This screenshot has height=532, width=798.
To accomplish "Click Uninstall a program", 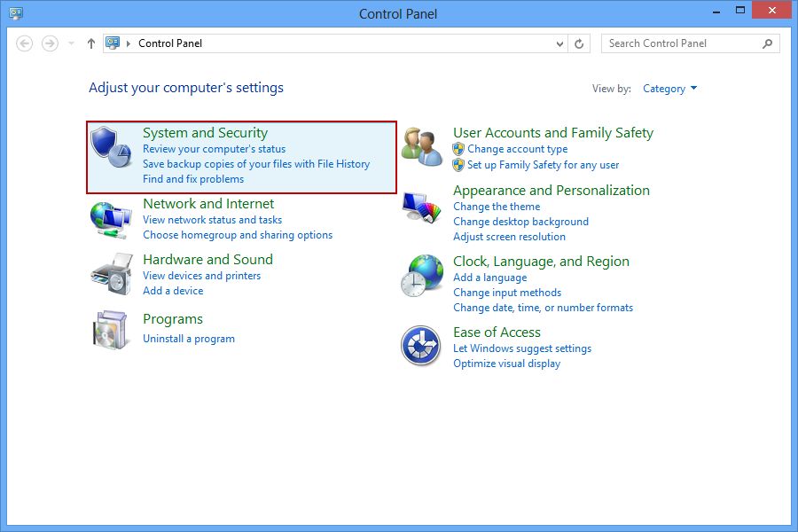I will click(189, 339).
